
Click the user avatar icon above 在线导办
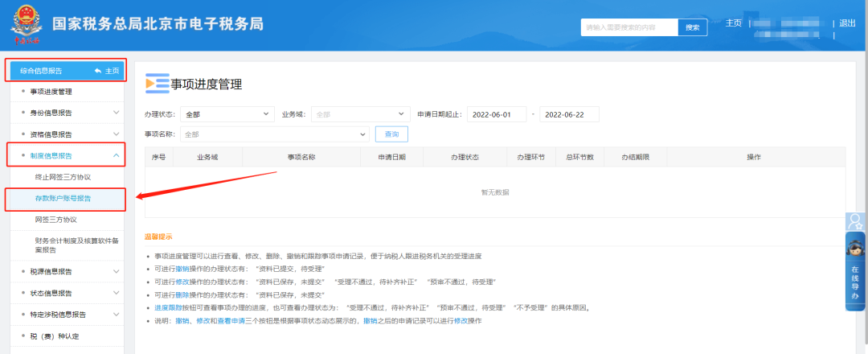tap(855, 221)
